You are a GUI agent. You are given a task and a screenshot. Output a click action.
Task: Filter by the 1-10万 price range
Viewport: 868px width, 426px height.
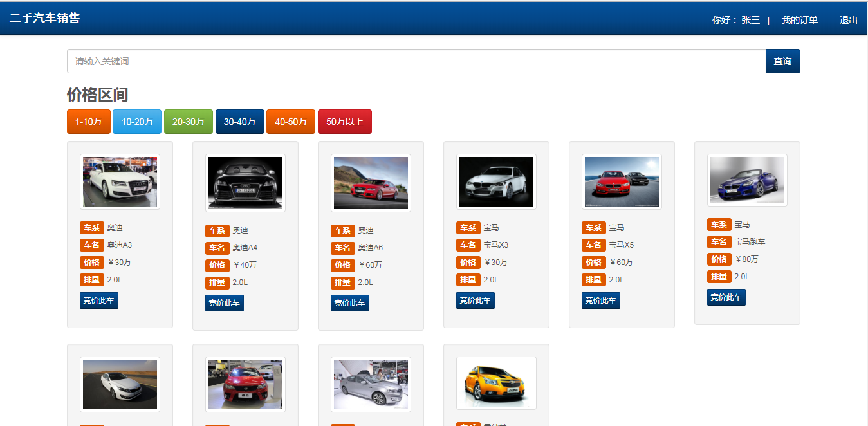coord(89,122)
